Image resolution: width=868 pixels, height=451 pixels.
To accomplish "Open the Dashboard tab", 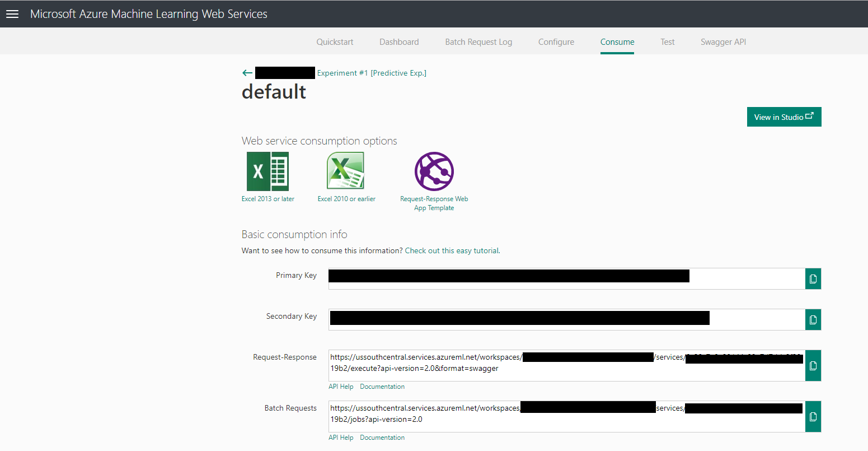I will pos(399,41).
